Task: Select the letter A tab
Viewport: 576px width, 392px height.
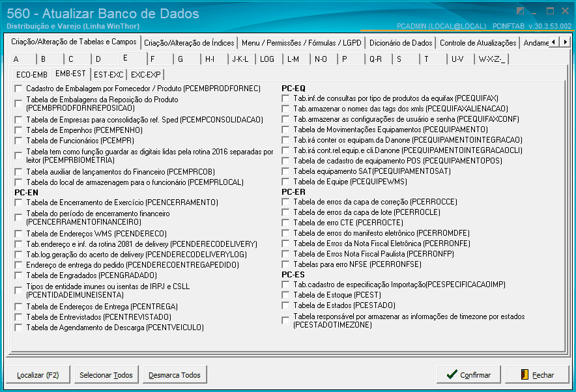Action: click(23, 59)
